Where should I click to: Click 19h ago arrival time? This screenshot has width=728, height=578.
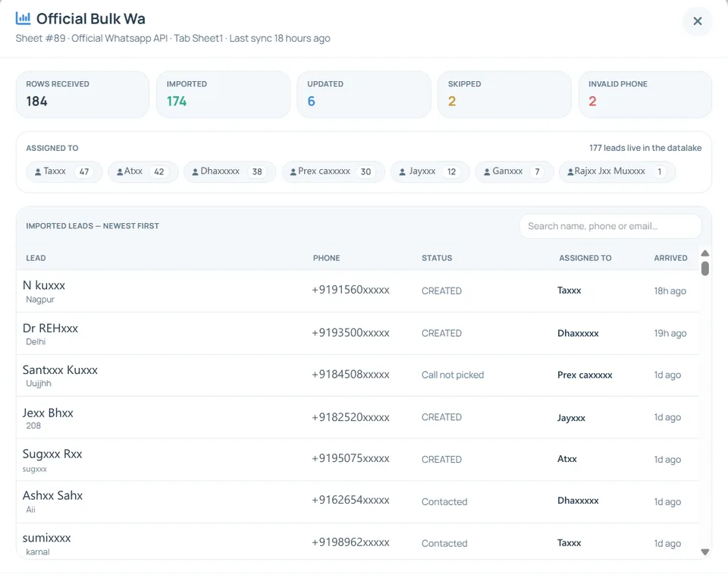point(670,333)
